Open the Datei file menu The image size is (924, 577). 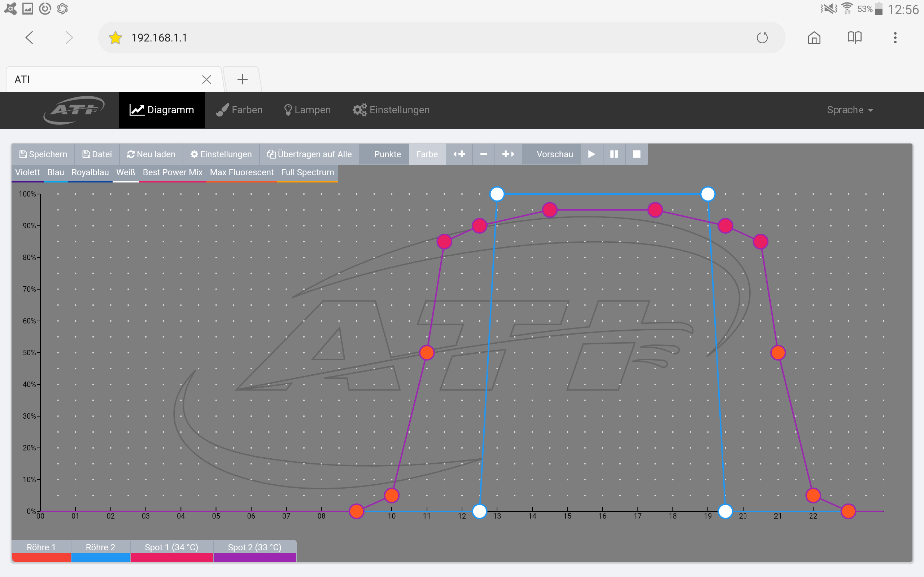pyautogui.click(x=97, y=154)
